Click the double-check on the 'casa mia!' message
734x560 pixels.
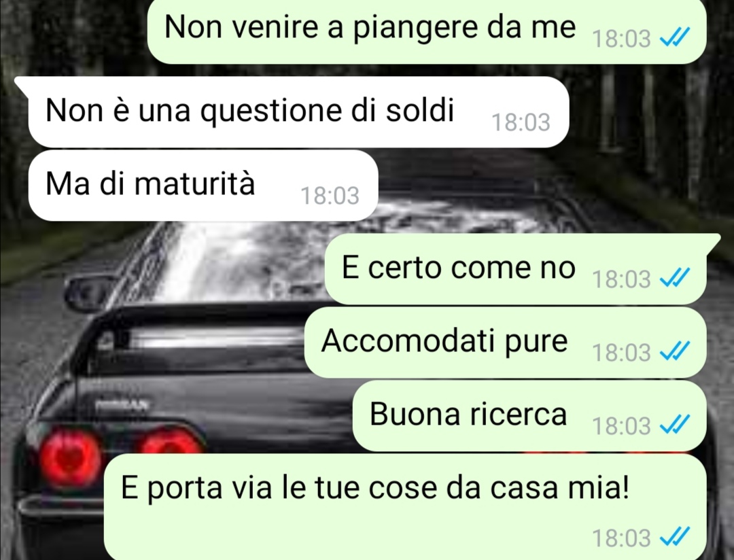pyautogui.click(x=675, y=537)
